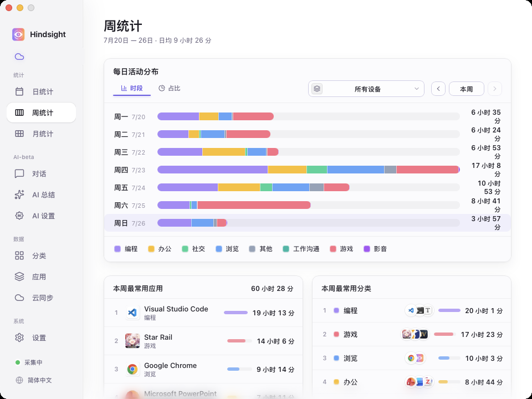The width and height of the screenshot is (532, 399).
Task: Open 应用 apps page
Action: 41,277
